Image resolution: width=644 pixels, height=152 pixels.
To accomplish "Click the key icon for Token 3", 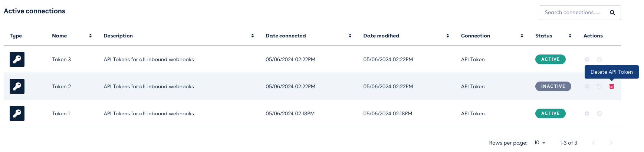I will (17, 59).
